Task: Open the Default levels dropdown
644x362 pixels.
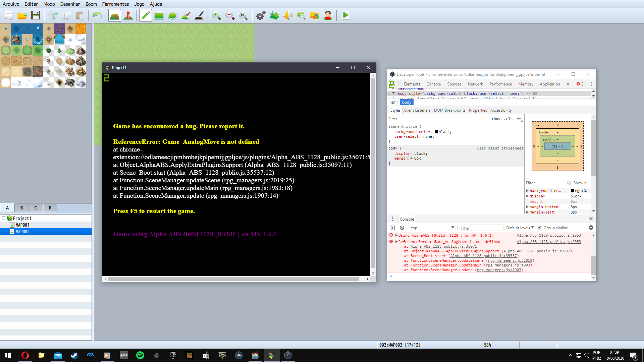Action: 520,228
